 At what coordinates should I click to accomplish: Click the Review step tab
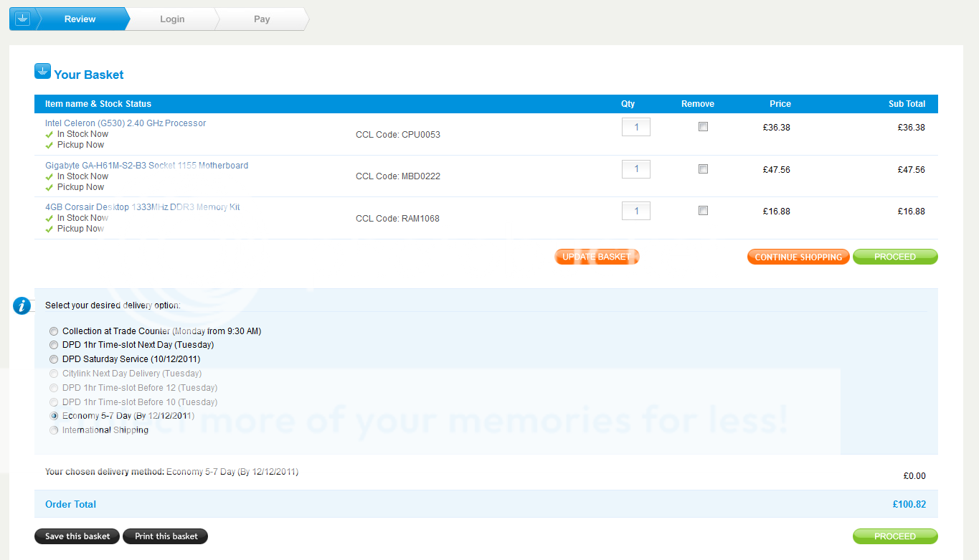point(80,19)
